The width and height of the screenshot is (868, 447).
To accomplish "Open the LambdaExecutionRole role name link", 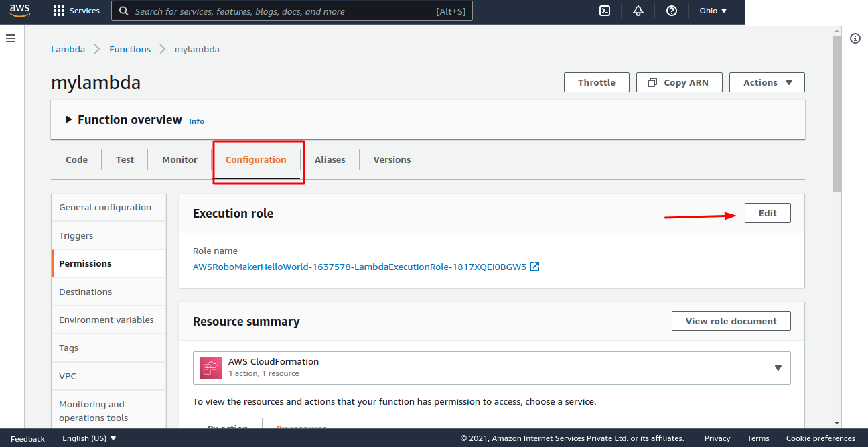I will (360, 267).
